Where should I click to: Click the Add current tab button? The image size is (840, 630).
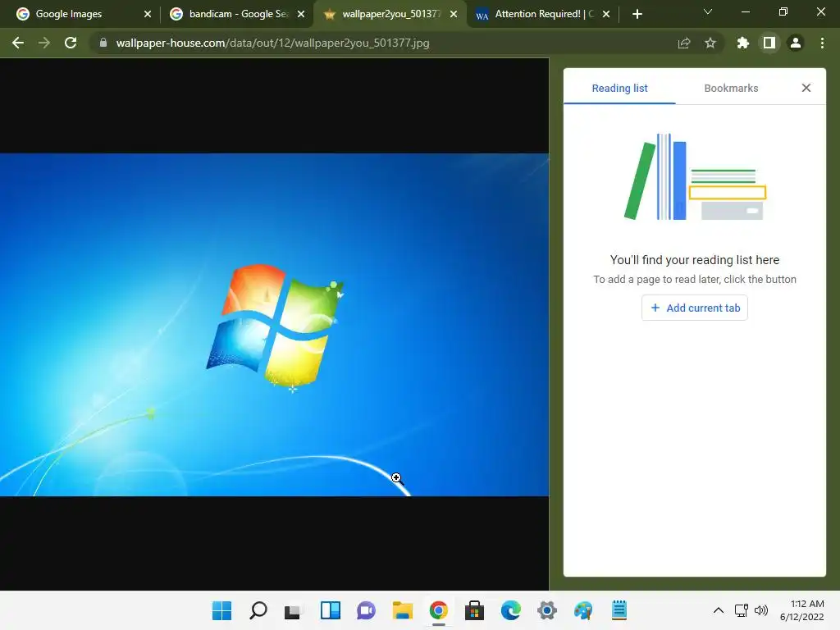click(x=694, y=308)
